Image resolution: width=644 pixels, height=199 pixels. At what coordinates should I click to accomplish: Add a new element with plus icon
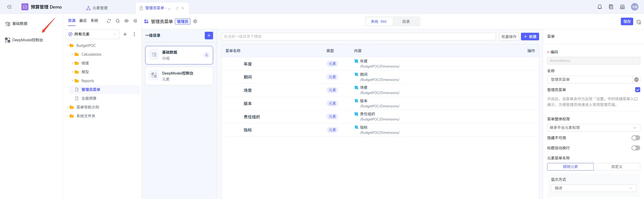[x=125, y=34]
